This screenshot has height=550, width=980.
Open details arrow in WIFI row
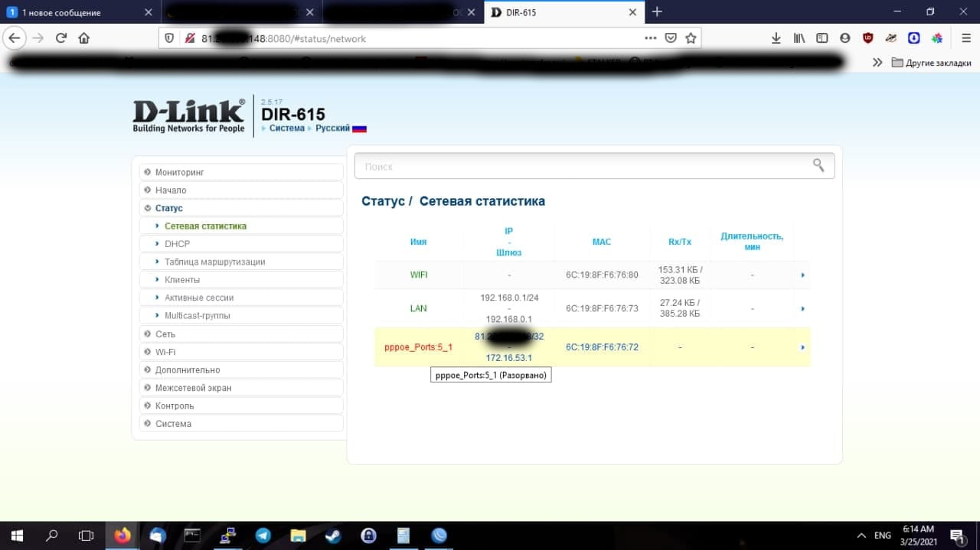(x=802, y=275)
